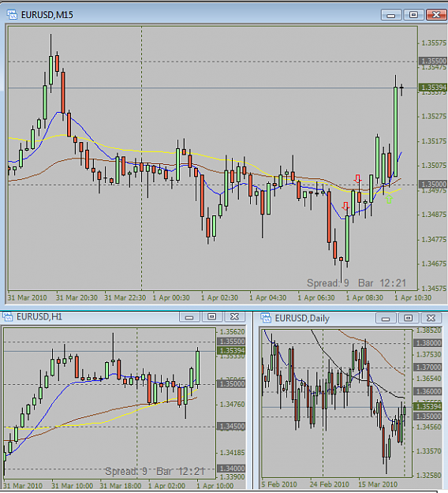Click the 1.34760 price scale value on H1
The height and width of the screenshot is (493, 448).
[x=232, y=405]
